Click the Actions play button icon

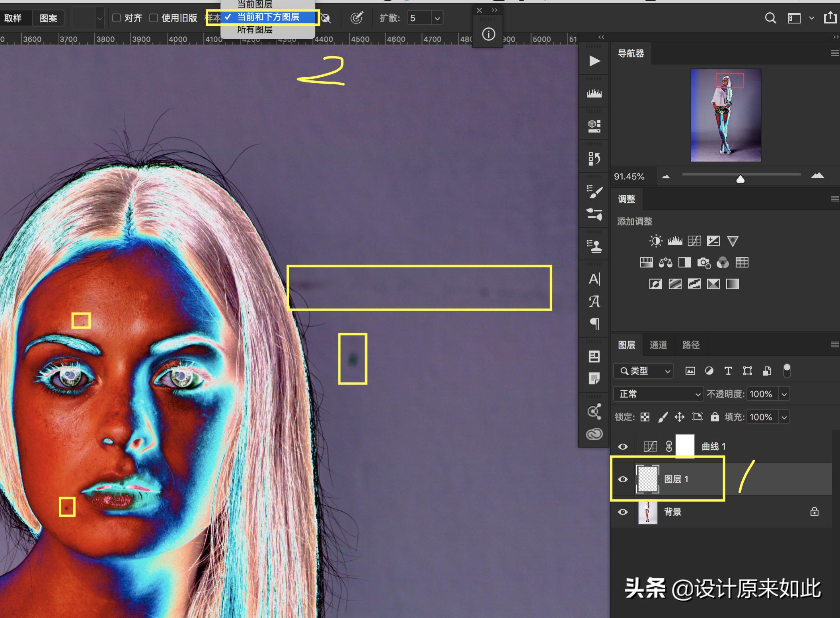coord(594,61)
